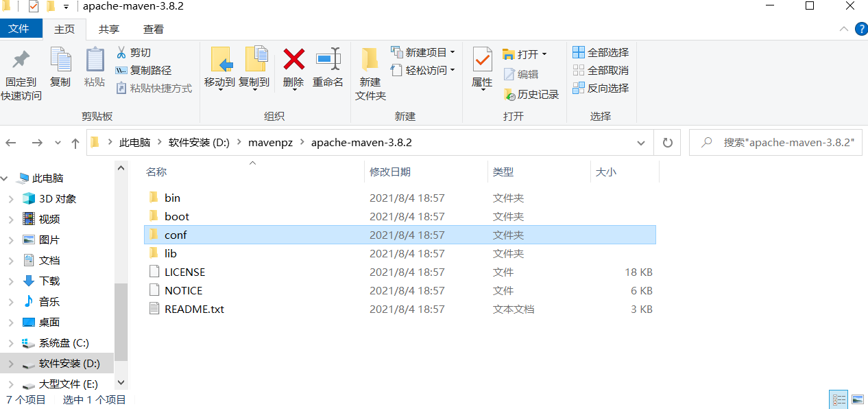Select the README.txt file
The width and height of the screenshot is (868, 409).
pyautogui.click(x=400, y=309)
